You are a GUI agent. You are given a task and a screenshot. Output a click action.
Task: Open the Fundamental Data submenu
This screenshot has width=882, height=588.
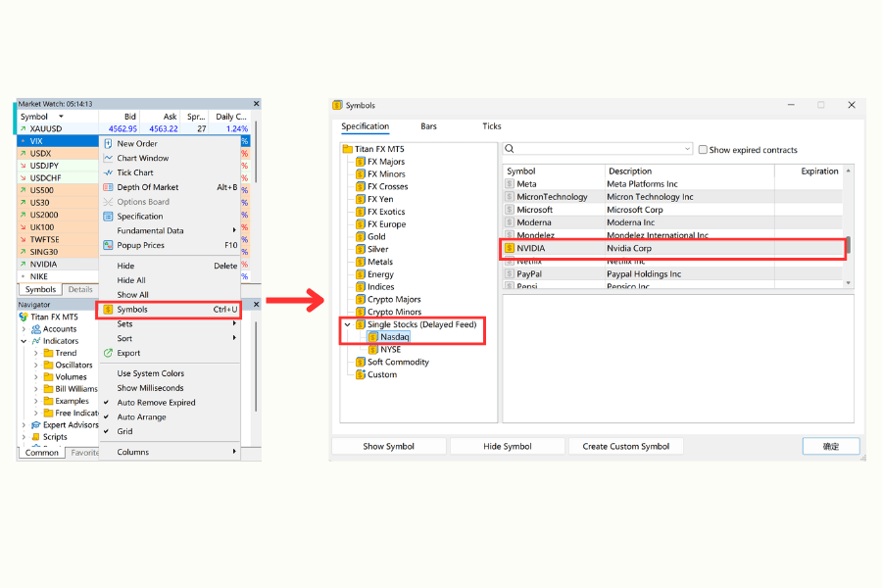170,230
